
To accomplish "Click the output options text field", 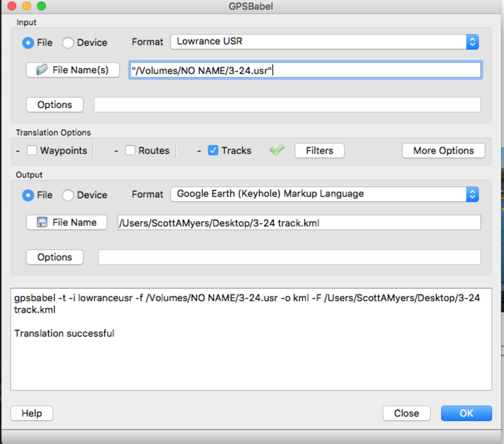I will tap(289, 257).
